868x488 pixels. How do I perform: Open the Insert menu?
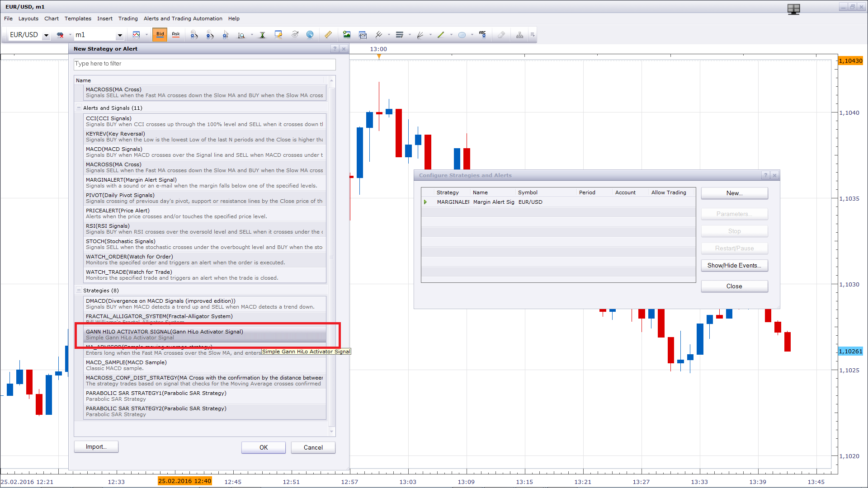point(105,19)
